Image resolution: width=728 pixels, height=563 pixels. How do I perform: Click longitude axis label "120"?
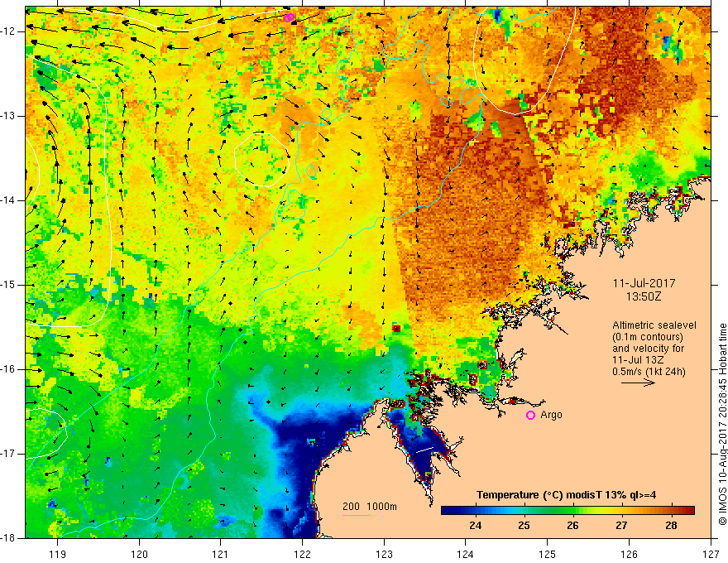point(139,554)
